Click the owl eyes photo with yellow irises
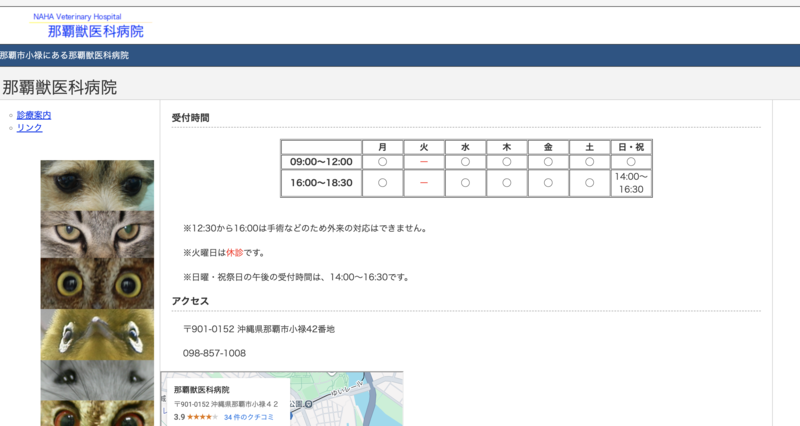 (97, 283)
